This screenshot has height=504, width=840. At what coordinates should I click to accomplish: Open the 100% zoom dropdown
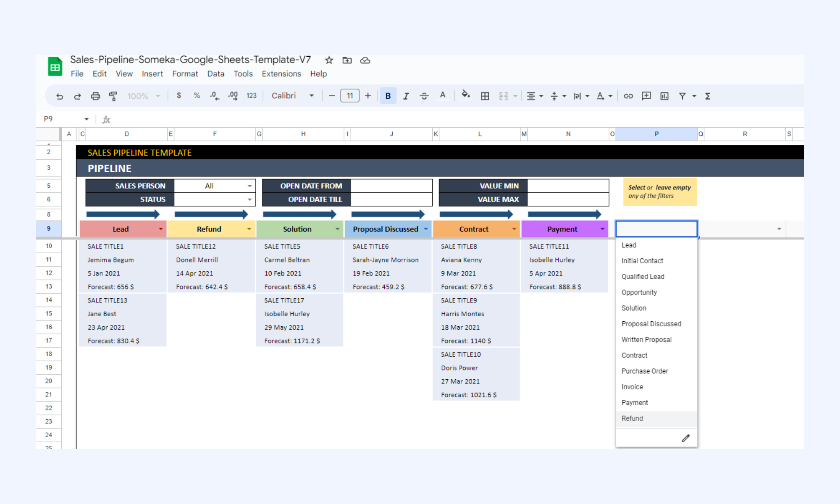click(144, 96)
